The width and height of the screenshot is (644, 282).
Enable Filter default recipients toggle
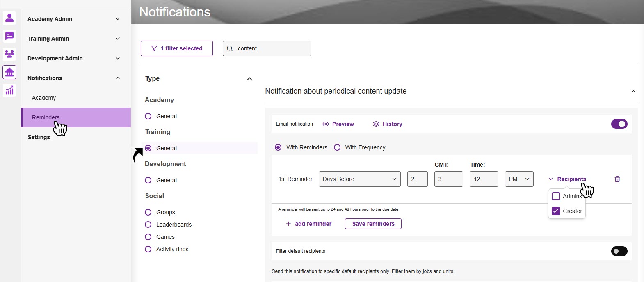(x=619, y=251)
